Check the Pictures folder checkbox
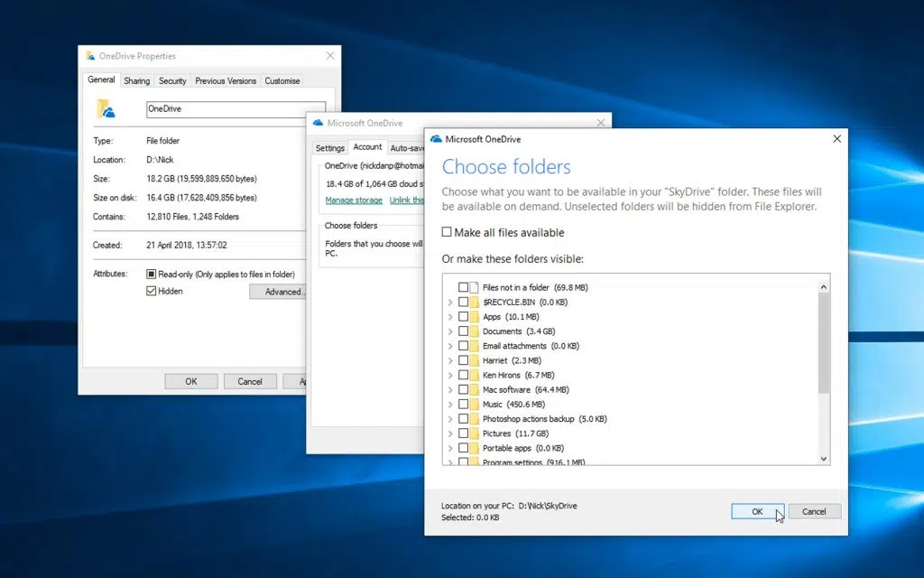This screenshot has height=578, width=924. (463, 433)
